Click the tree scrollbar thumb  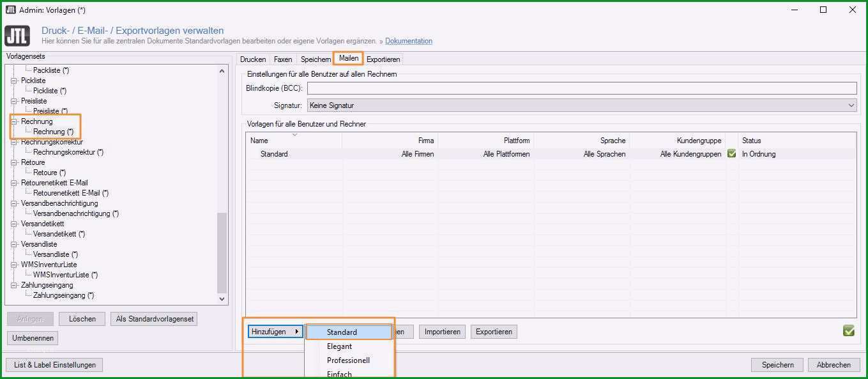pyautogui.click(x=222, y=252)
